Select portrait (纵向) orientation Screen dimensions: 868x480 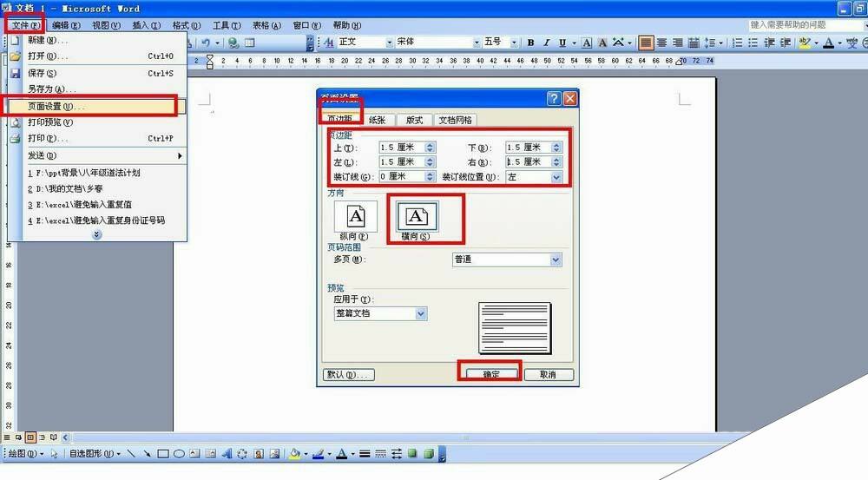[355, 220]
